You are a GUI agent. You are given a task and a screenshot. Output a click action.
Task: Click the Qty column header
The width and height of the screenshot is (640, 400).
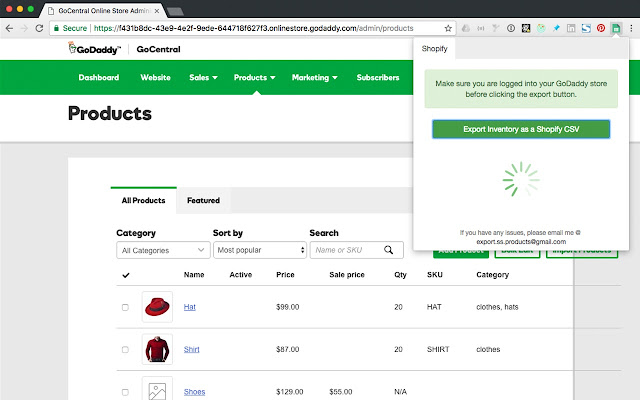pyautogui.click(x=400, y=275)
